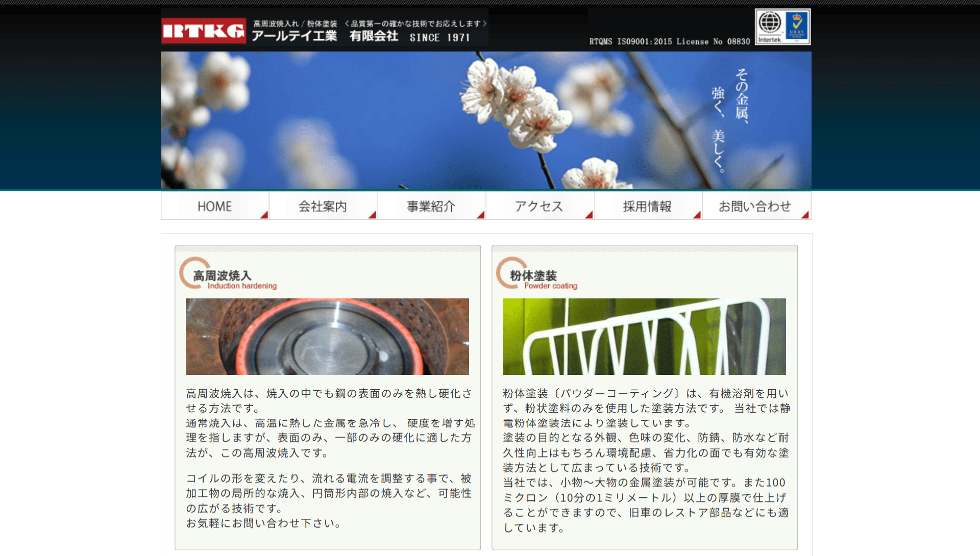Click the UKAS crown certification mark
The height and width of the screenshot is (556, 980).
[797, 26]
